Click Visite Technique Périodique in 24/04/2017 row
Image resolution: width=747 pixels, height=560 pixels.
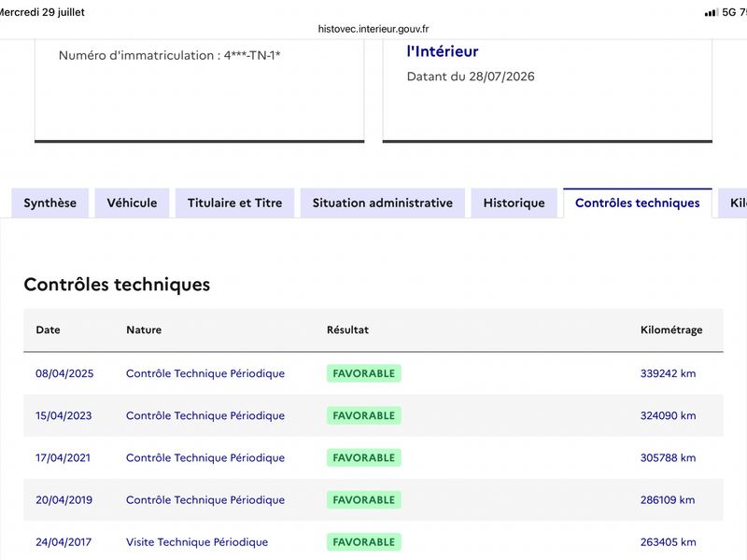pyautogui.click(x=197, y=542)
